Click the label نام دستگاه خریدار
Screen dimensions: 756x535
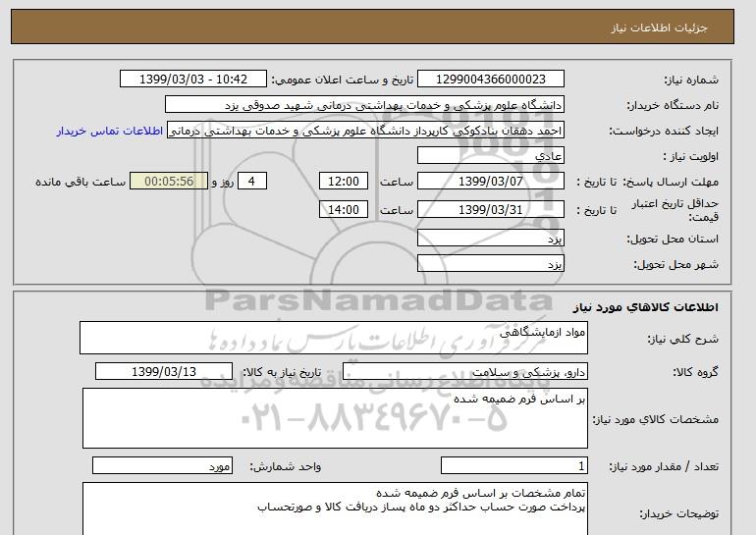(673, 106)
